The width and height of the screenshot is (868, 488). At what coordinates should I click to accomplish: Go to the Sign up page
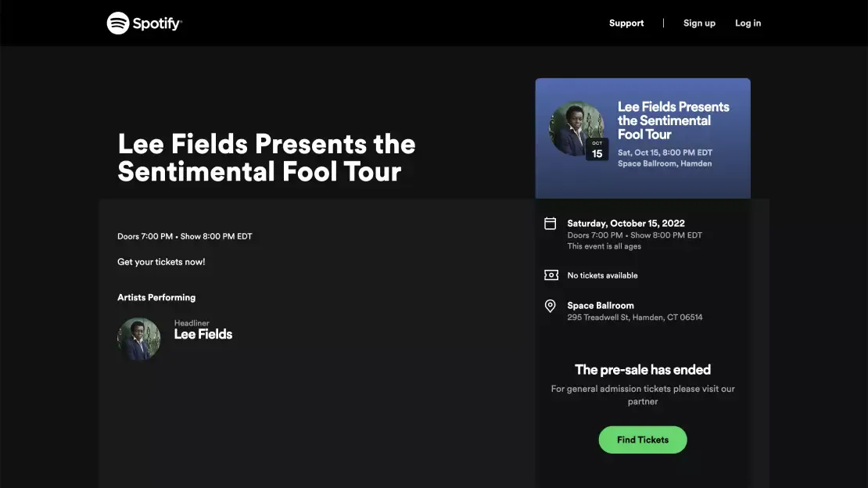pos(699,23)
